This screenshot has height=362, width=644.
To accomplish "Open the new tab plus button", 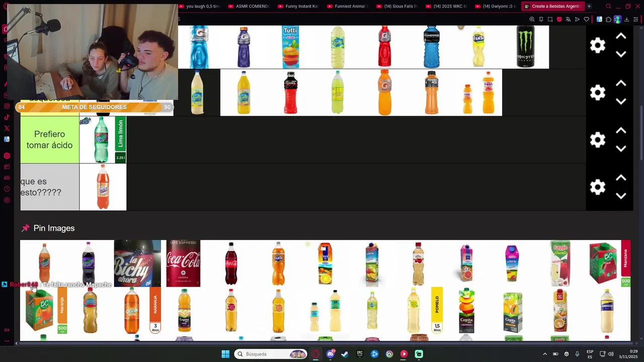I will point(589,7).
